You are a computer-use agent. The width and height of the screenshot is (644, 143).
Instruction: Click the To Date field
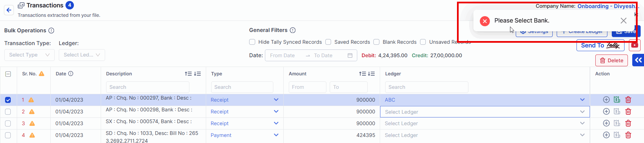click(x=327, y=56)
